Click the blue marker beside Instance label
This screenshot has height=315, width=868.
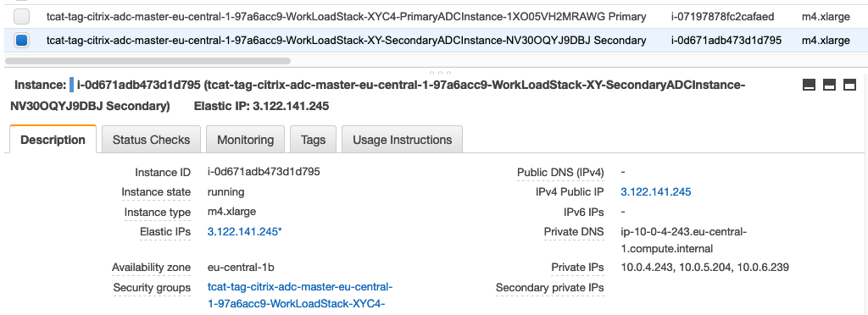click(x=71, y=86)
